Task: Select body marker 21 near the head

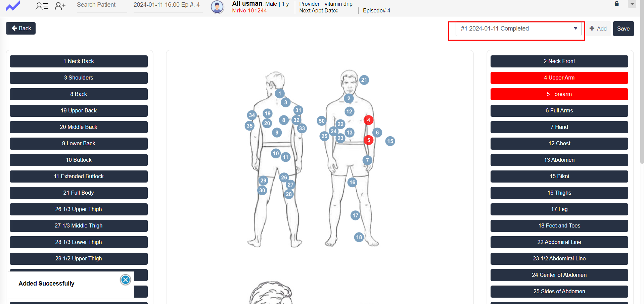Action: [364, 80]
